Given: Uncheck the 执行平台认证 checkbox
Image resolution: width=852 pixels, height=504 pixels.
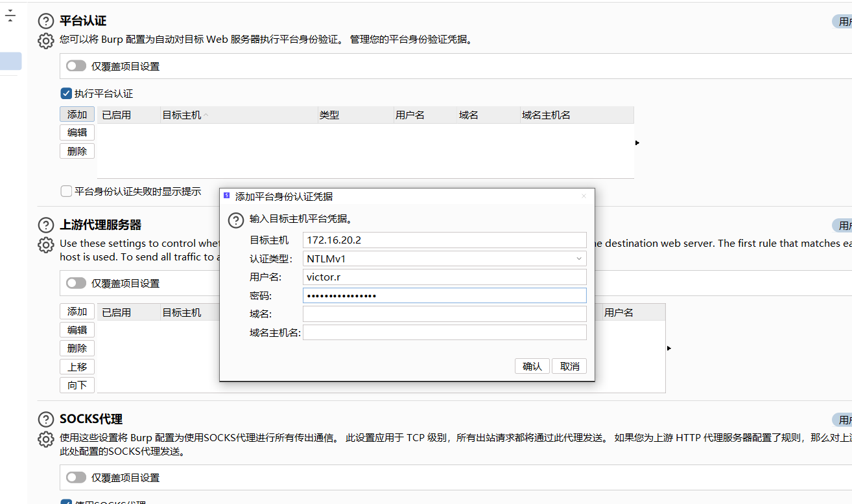Looking at the screenshot, I should click(65, 93).
